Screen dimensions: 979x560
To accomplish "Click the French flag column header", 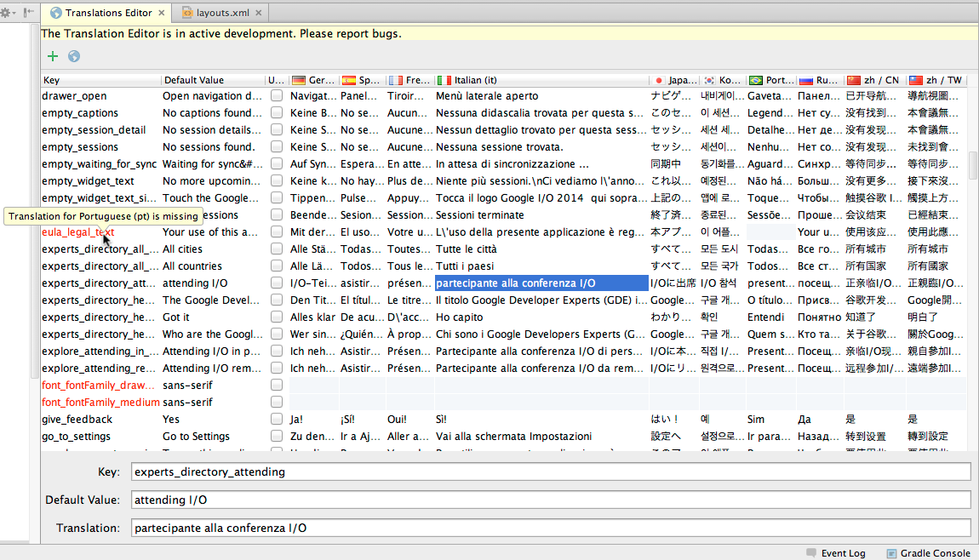I will 409,80.
